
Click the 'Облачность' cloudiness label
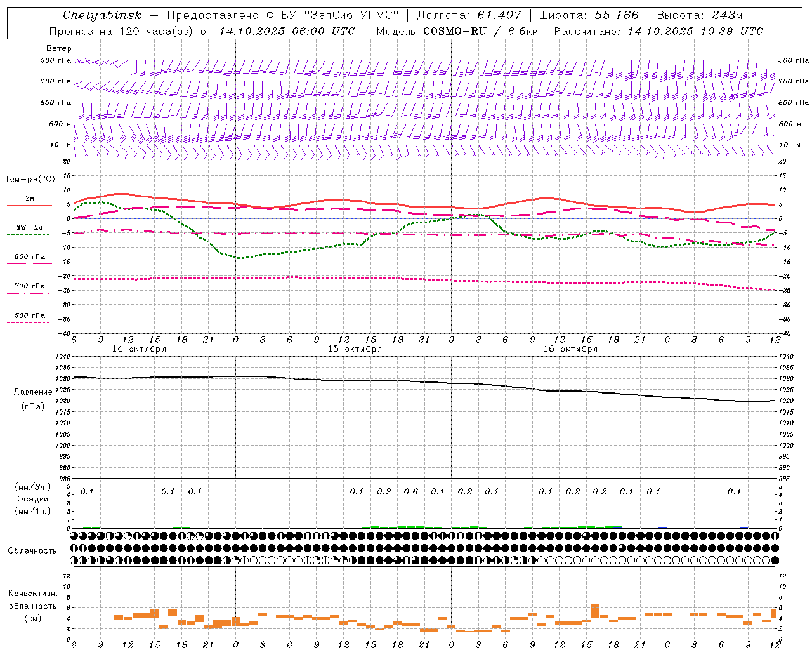[x=32, y=550]
